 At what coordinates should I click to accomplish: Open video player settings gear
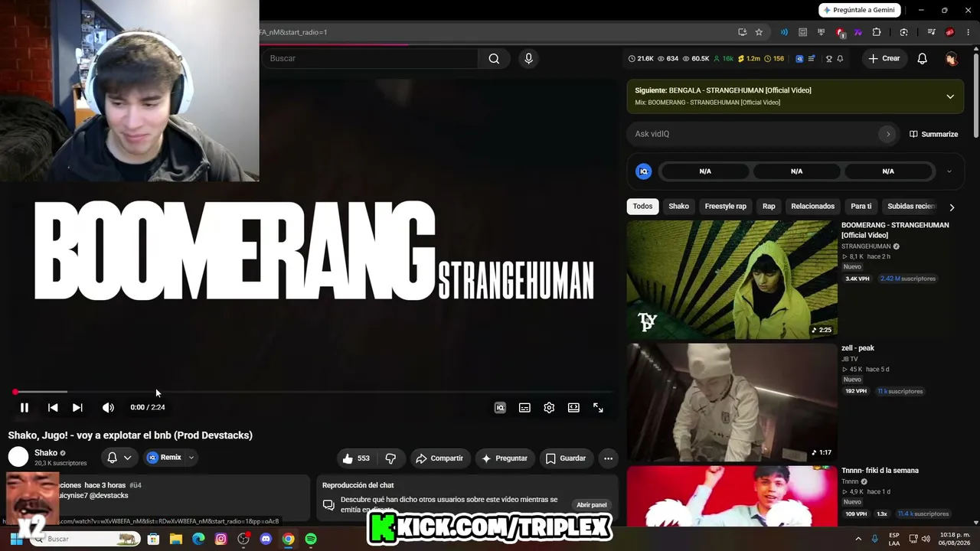549,408
